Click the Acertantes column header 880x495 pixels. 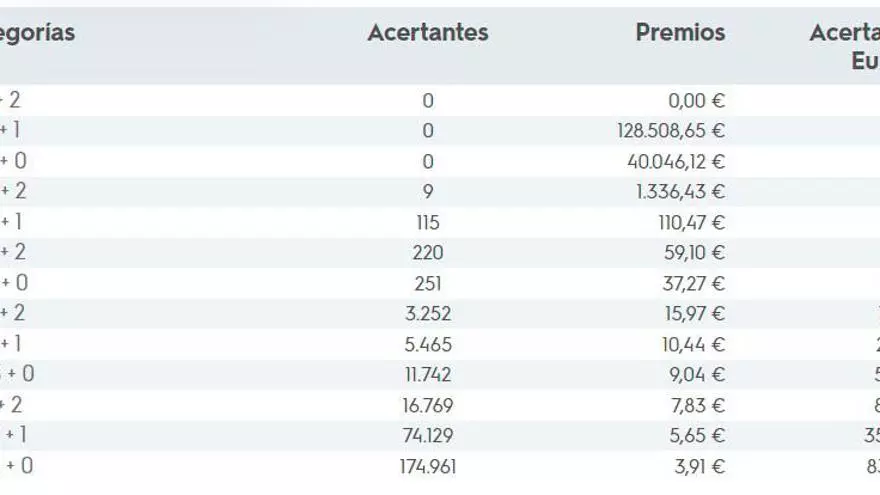click(428, 32)
